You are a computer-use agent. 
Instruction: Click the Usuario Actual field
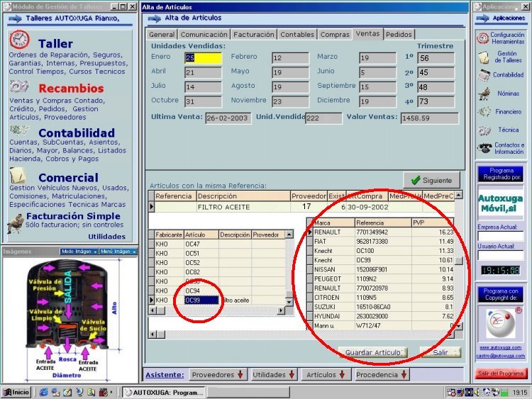point(501,255)
